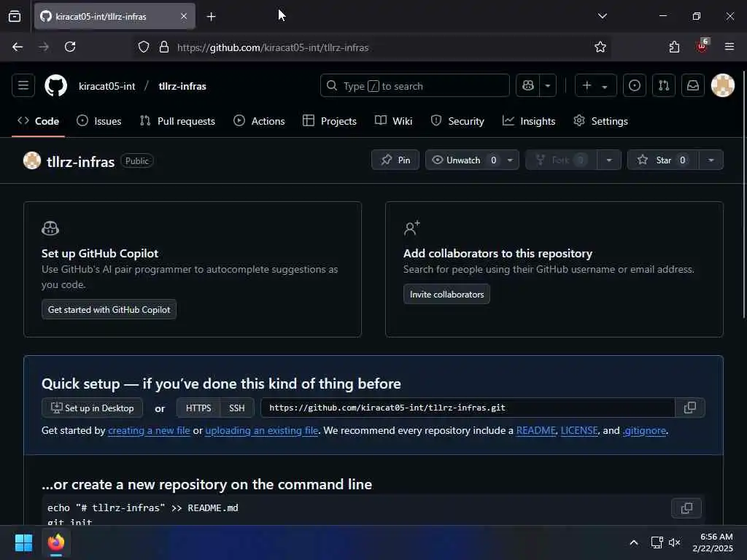Image resolution: width=747 pixels, height=560 pixels.
Task: Show hidden system tray icons chevron
Action: (634, 542)
